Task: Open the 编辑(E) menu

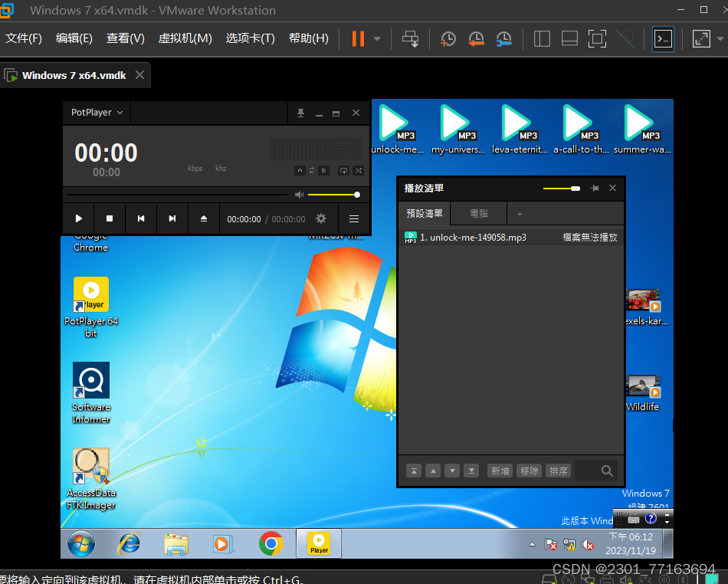Action: coord(74,38)
